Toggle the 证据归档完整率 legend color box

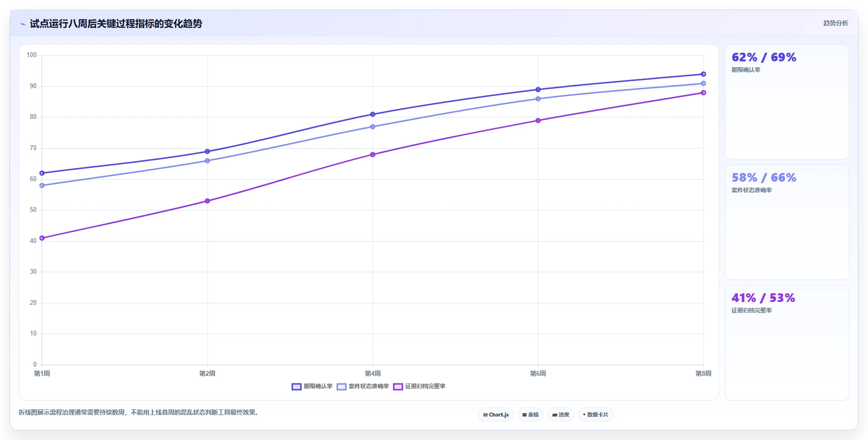pos(398,387)
